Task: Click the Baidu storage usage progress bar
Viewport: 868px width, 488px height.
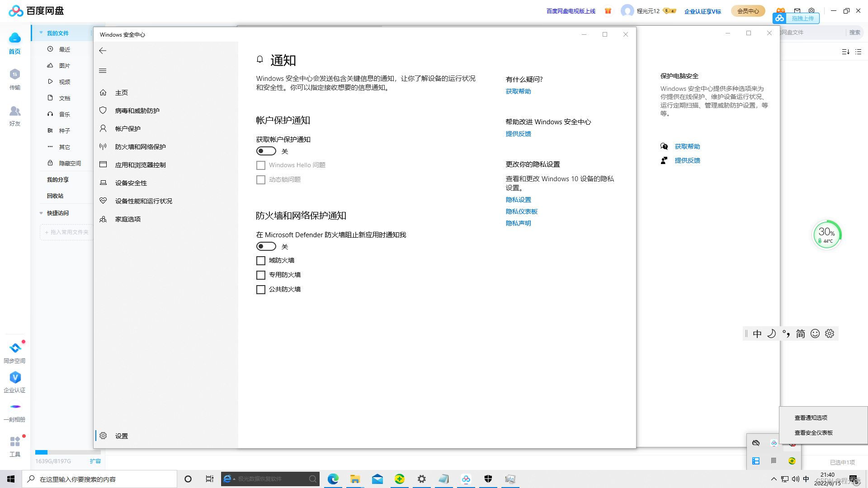Action: [68, 452]
